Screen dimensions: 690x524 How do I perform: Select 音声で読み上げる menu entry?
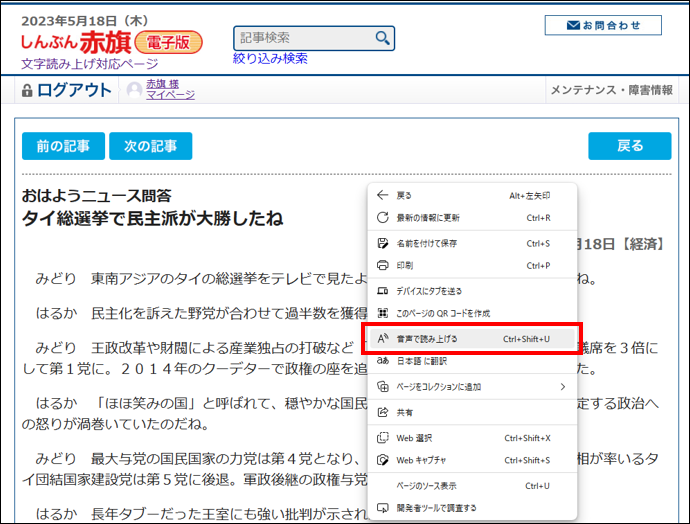click(472, 339)
